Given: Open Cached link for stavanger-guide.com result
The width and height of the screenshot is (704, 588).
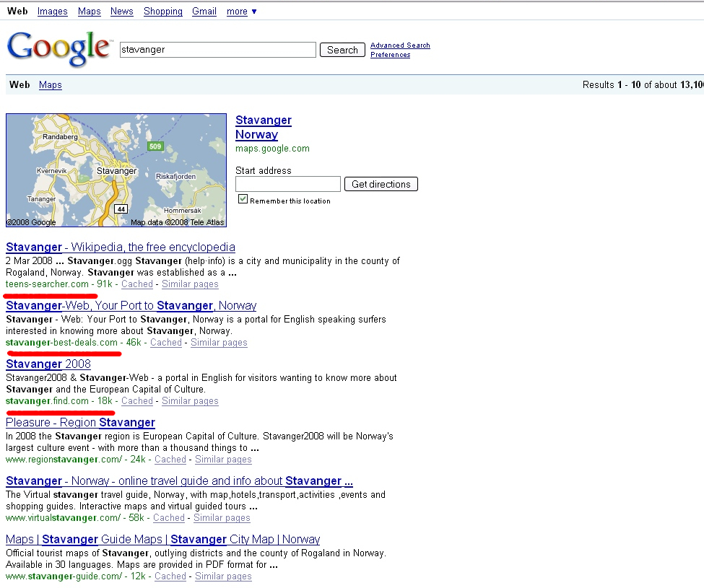Looking at the screenshot, I should [170, 576].
